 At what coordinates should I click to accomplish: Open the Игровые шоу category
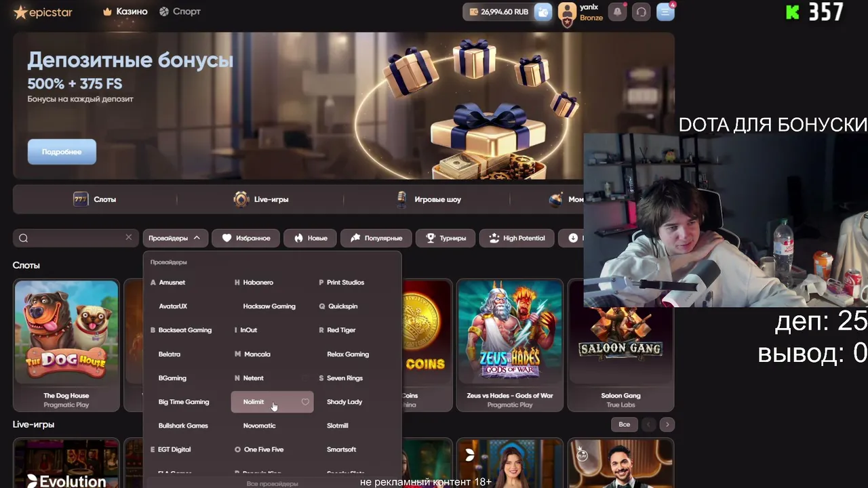[429, 199]
